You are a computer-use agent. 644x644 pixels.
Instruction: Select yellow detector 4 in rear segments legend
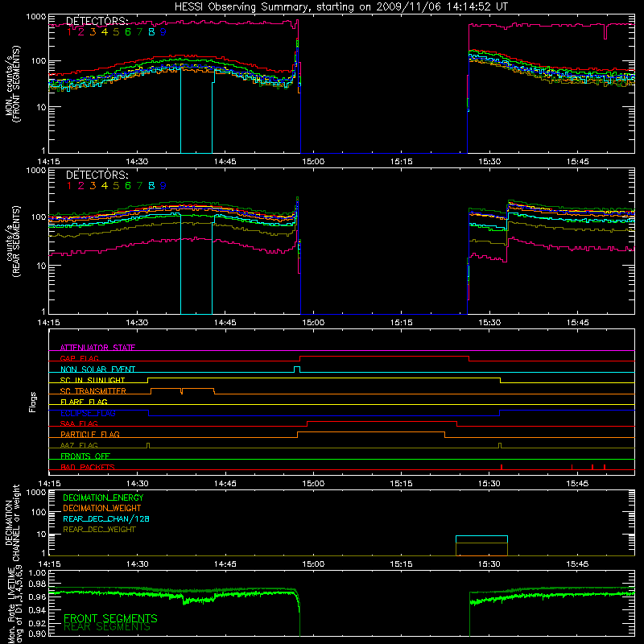(x=105, y=186)
